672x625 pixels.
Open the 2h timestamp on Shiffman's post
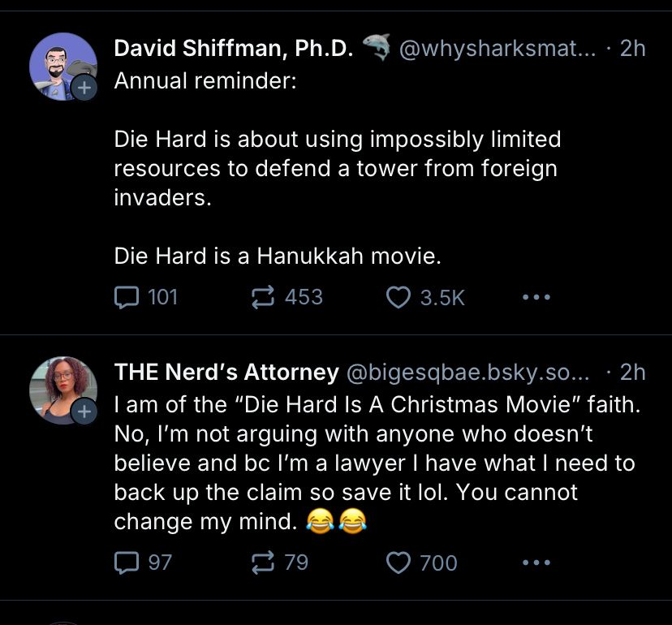(632, 48)
